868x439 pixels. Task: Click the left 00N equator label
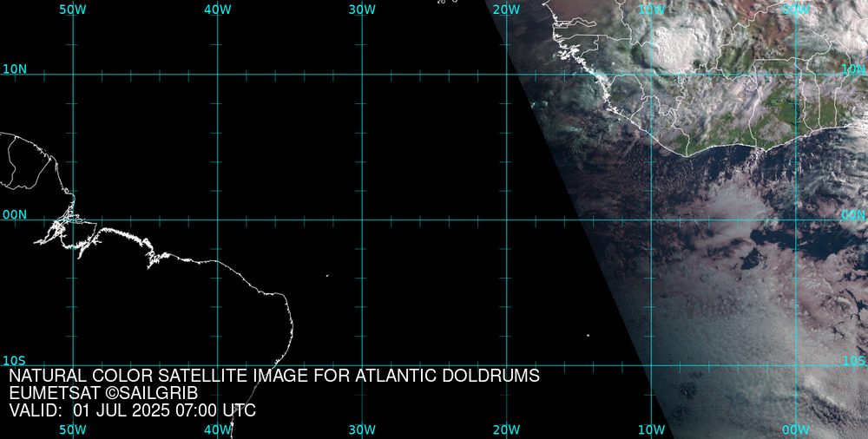coord(15,215)
